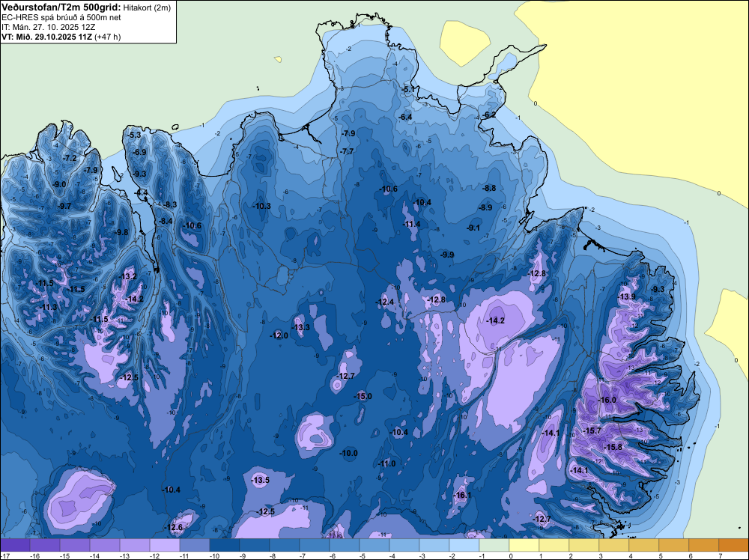The image size is (749, 560).
Task: Select legend color swatch between -17 and -16
Action: point(16,544)
